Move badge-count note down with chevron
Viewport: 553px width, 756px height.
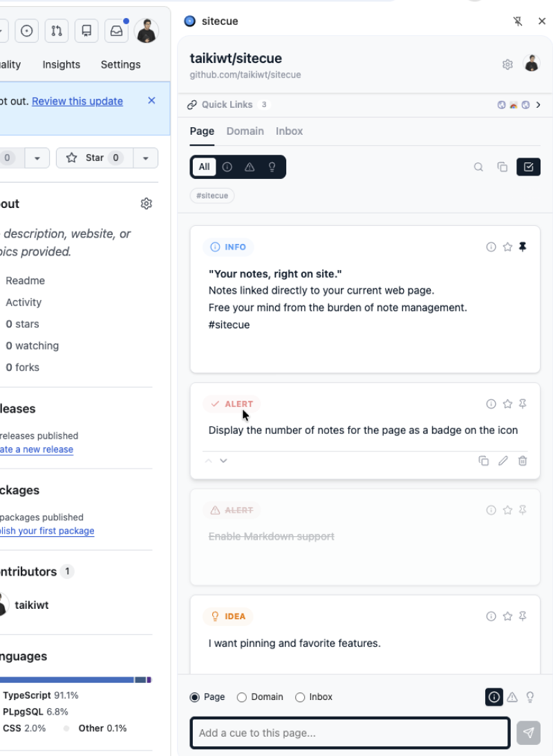[x=223, y=461]
